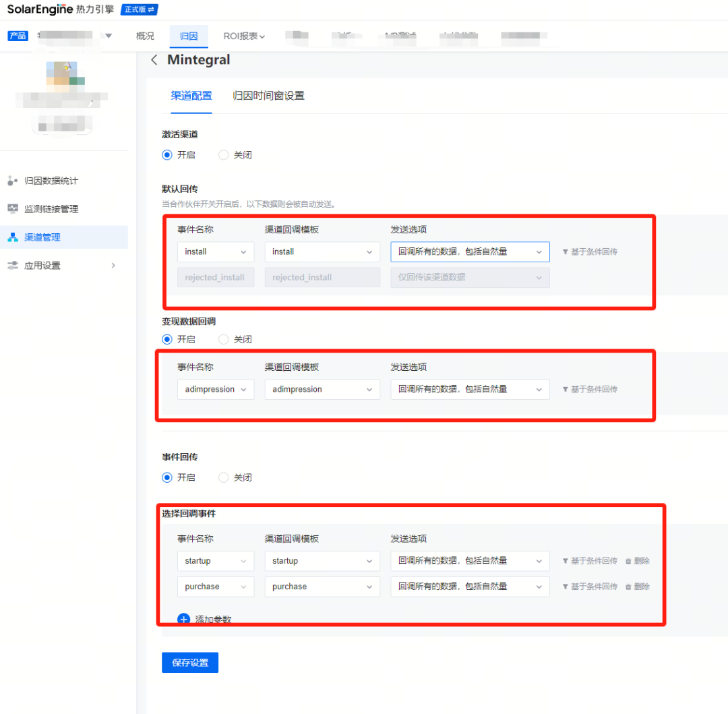The height and width of the screenshot is (714, 728).
Task: Switch to the 归因 top tab
Action: tap(189, 36)
